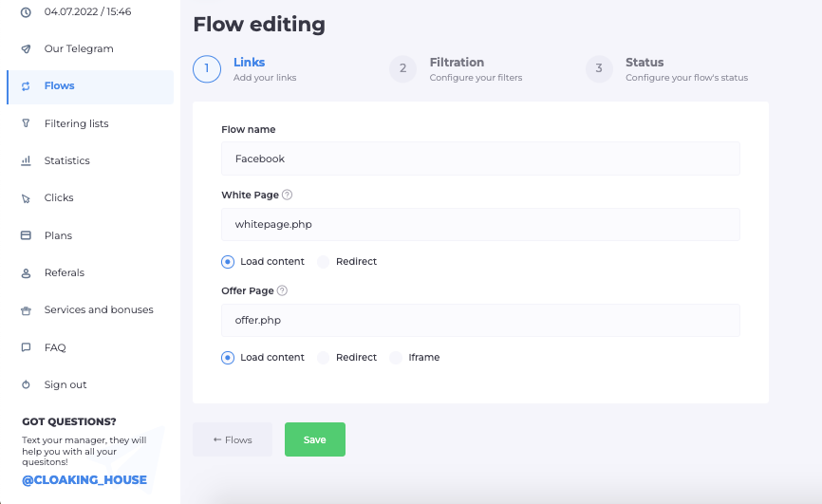Select Redirect for White Page
Viewport: 822px width, 504px height.
tap(324, 262)
